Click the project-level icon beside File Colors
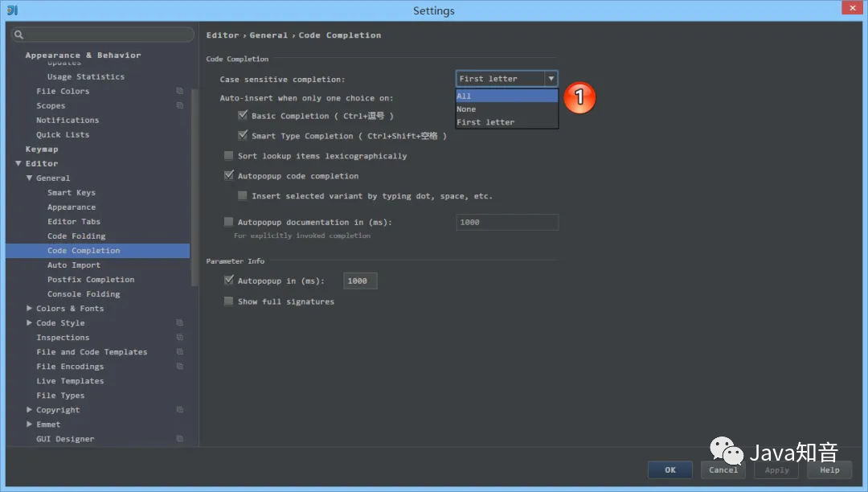The width and height of the screenshot is (868, 492). click(x=180, y=91)
